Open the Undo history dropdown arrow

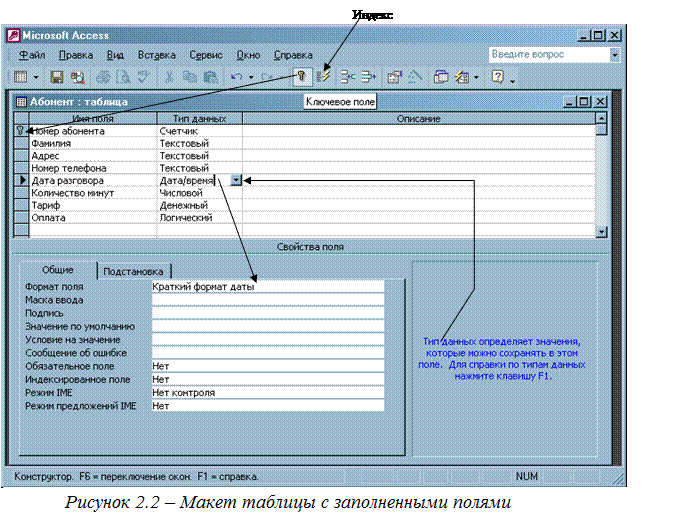251,77
